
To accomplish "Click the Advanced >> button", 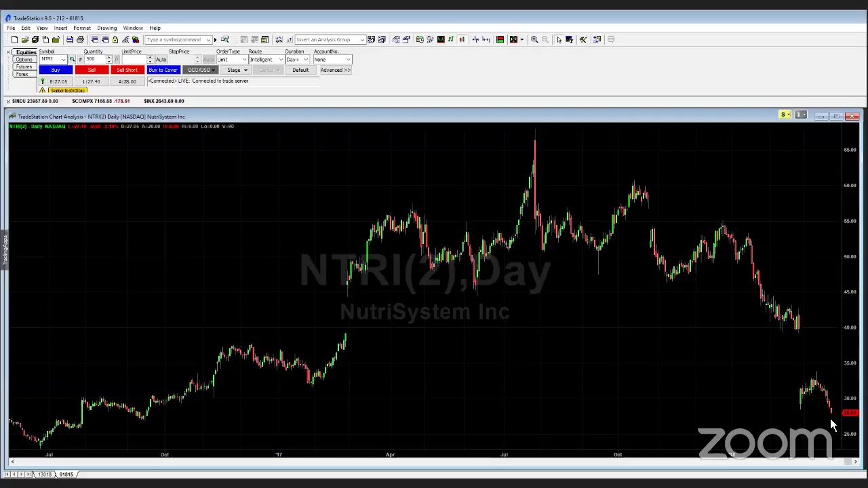I will [336, 70].
